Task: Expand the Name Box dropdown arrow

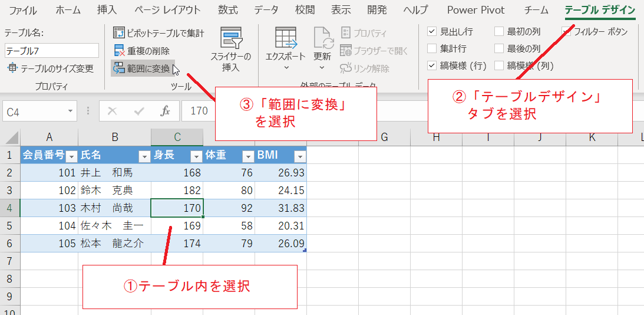Action: click(71, 111)
